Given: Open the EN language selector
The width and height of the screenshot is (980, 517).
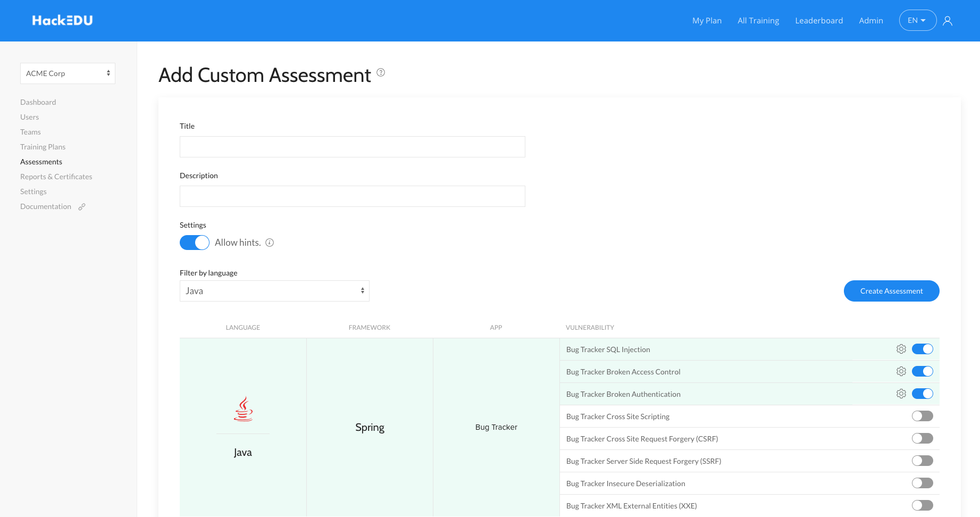Looking at the screenshot, I should pos(918,20).
